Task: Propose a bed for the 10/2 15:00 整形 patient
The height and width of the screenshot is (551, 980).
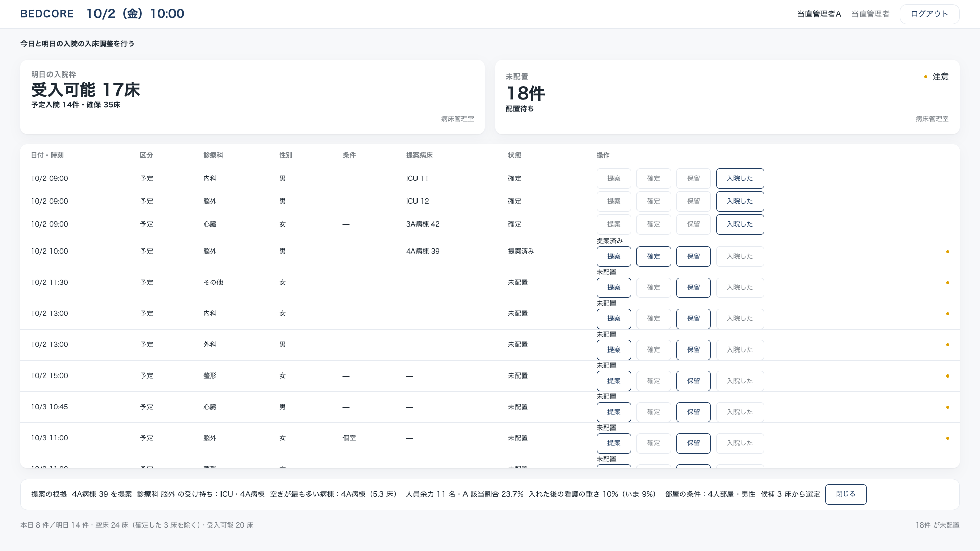Action: [x=614, y=381]
